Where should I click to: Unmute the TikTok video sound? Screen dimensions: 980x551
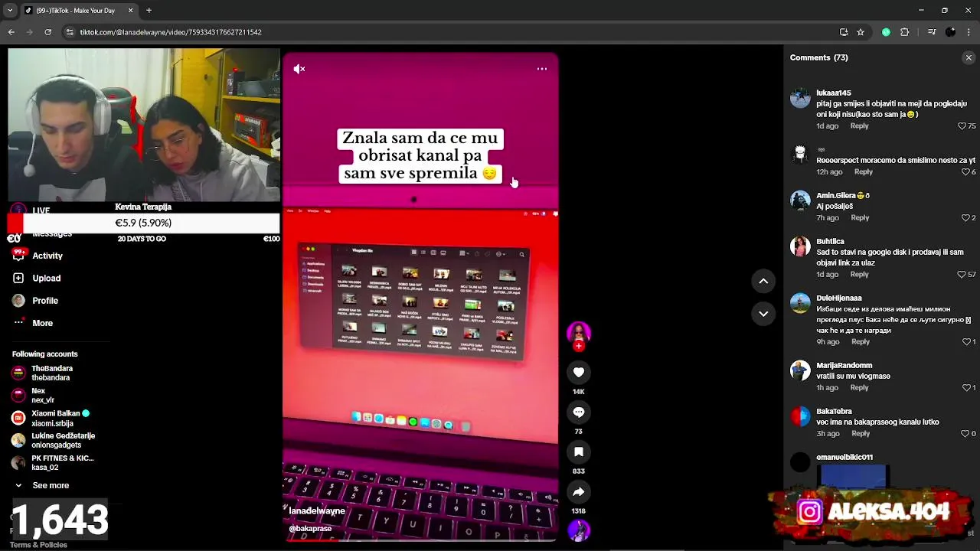pyautogui.click(x=299, y=69)
